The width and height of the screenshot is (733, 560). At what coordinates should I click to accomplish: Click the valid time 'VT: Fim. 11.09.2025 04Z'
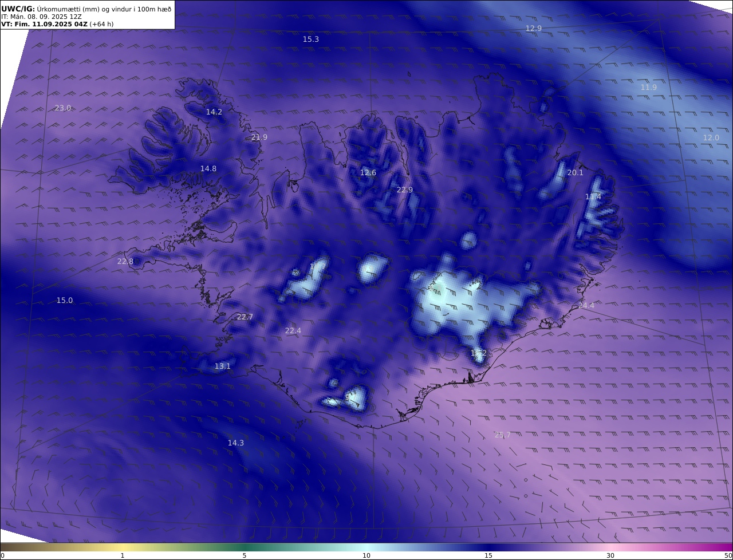click(44, 25)
